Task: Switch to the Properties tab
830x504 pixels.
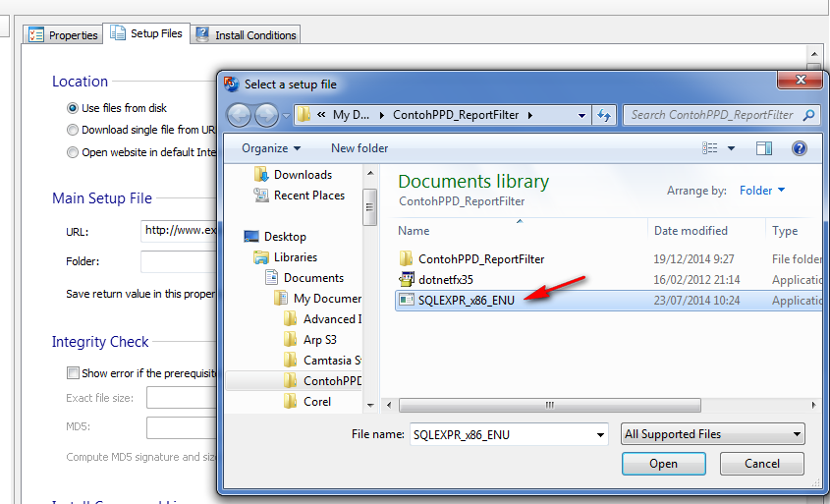Action: (x=63, y=35)
